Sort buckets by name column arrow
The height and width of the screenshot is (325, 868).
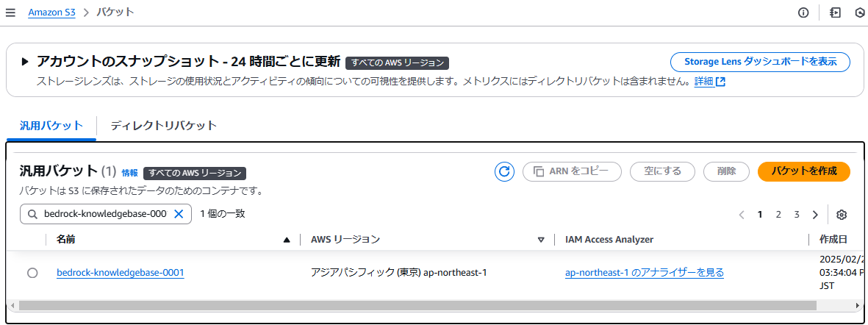(286, 240)
